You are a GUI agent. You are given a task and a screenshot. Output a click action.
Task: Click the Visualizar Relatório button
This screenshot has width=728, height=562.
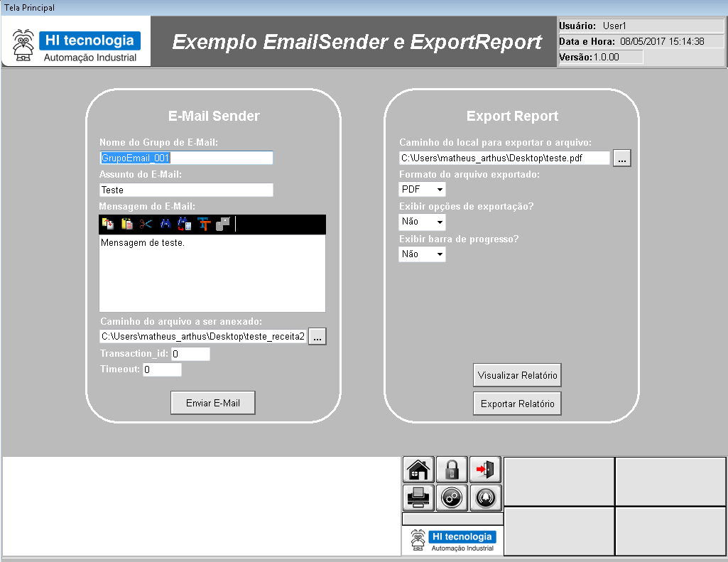coord(517,375)
